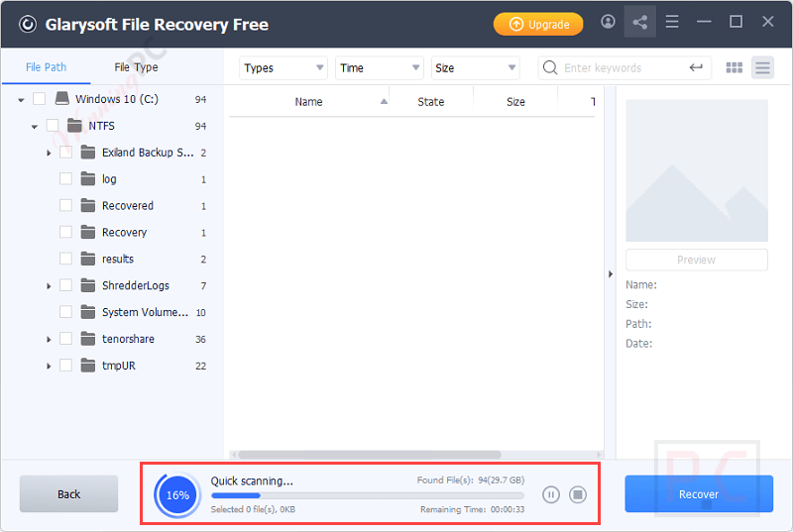Collapse the NTFS tree node
793x532 pixels.
pos(35,127)
